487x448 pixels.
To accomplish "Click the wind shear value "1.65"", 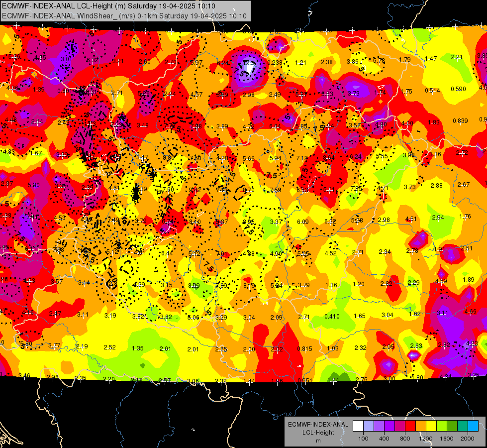I will click(x=360, y=316).
